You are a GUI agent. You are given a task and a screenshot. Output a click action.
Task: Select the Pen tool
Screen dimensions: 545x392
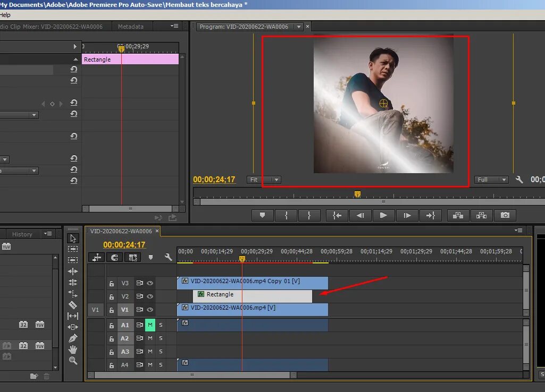pos(73,338)
